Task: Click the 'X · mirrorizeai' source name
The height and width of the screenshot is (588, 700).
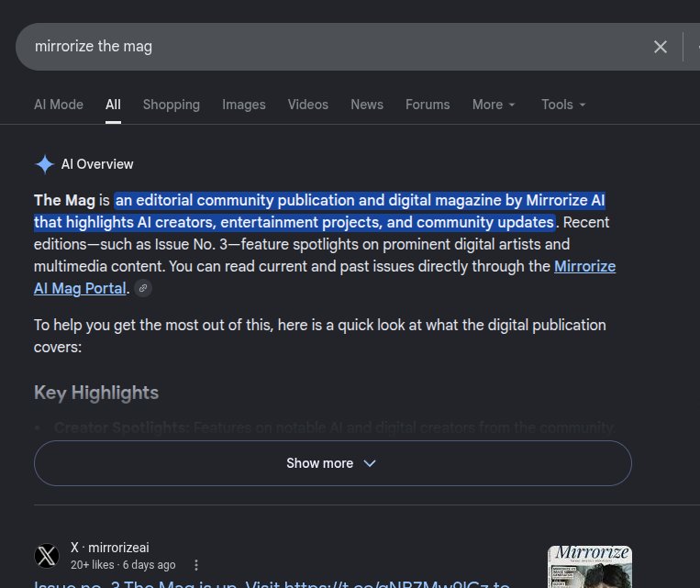Action: click(110, 548)
